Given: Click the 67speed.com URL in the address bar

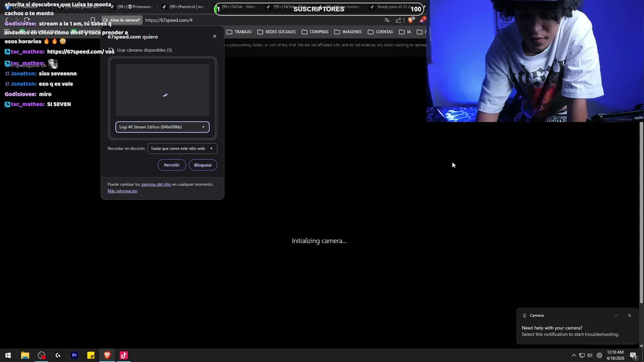Looking at the screenshot, I should [169, 20].
